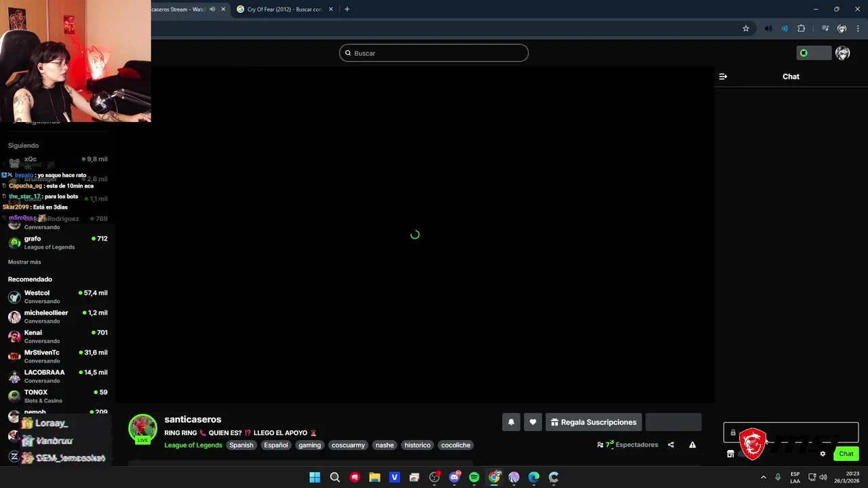
Task: Click the share stream icon
Action: tap(671, 445)
